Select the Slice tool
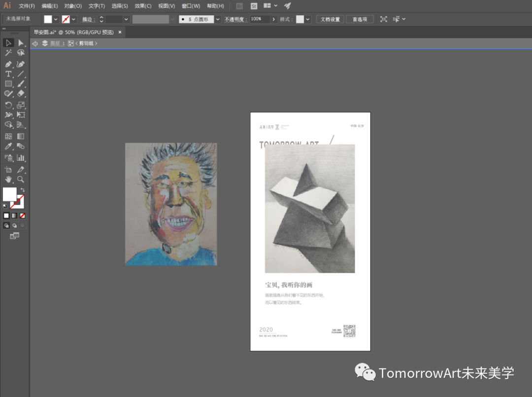The image size is (532, 397). [21, 169]
